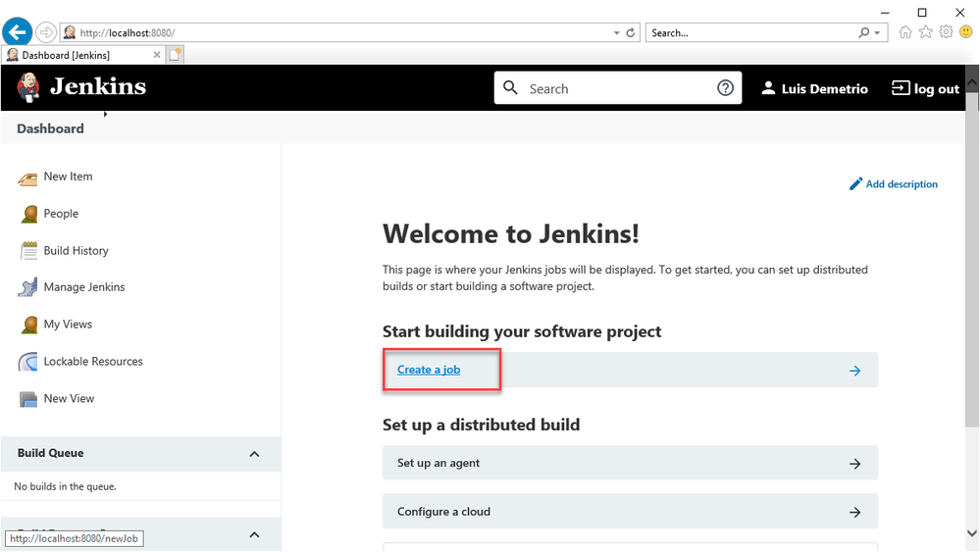Click the scrollbar up arrow
Viewport: 980px width, 552px height.
pyautogui.click(x=972, y=82)
